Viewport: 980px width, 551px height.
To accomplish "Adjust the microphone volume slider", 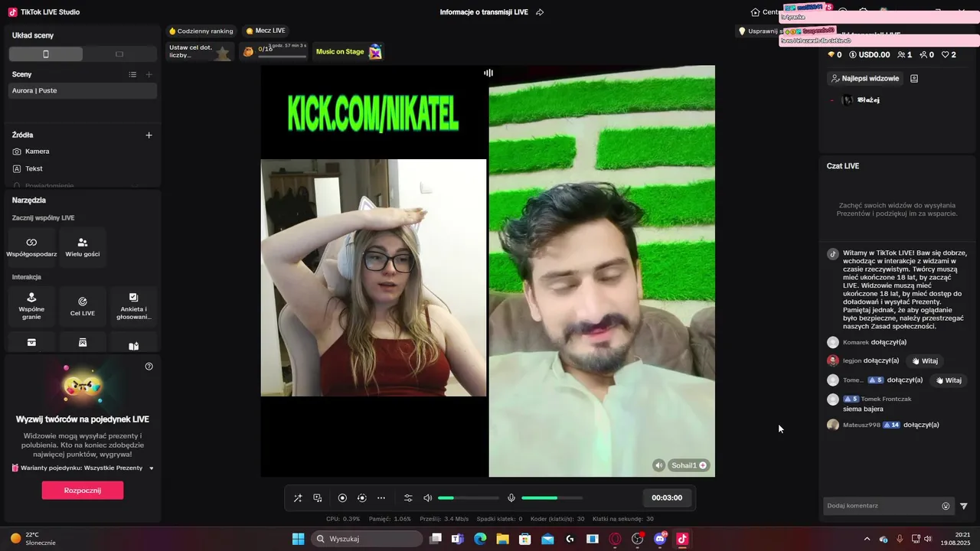I will pyautogui.click(x=552, y=498).
